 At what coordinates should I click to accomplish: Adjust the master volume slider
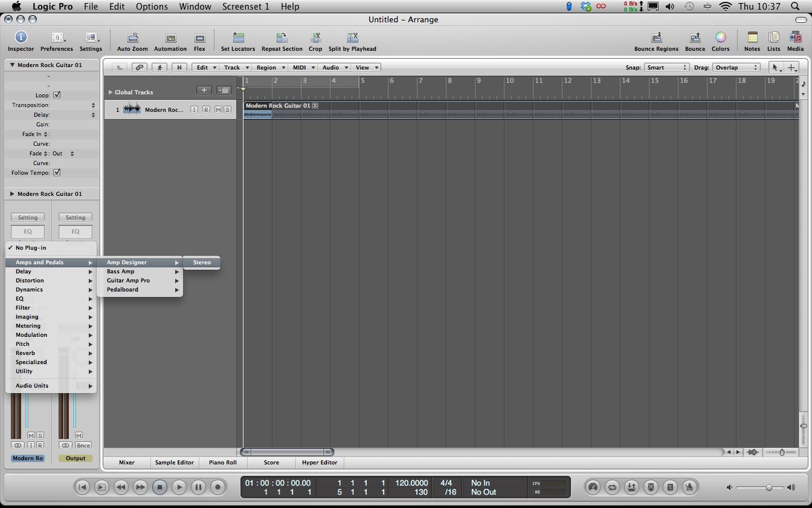point(768,487)
